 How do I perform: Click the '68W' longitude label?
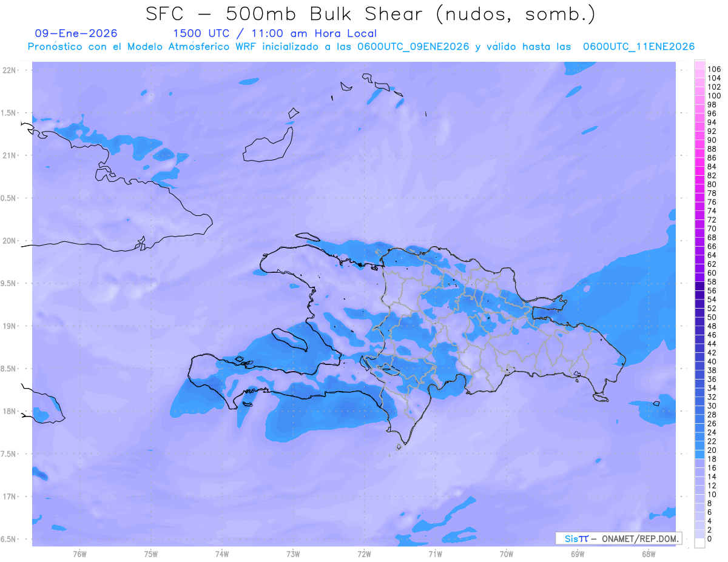click(x=649, y=554)
